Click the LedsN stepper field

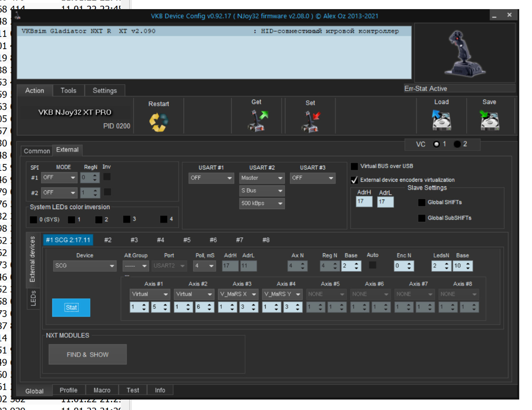(441, 266)
